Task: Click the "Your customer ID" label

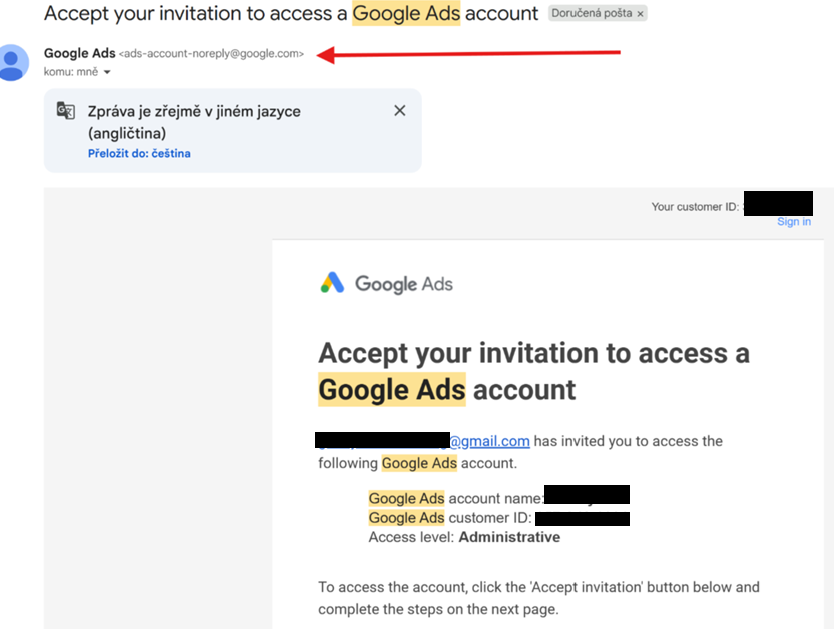Action: point(695,207)
